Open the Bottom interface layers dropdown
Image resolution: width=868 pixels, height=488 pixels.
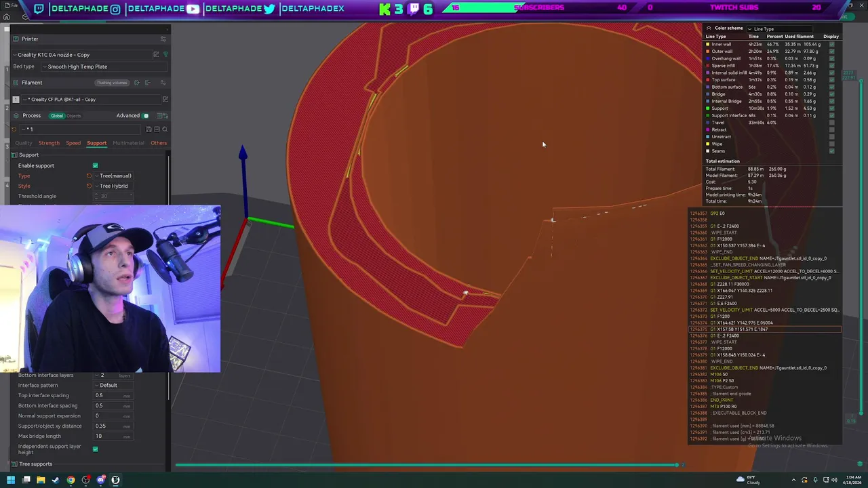click(114, 375)
